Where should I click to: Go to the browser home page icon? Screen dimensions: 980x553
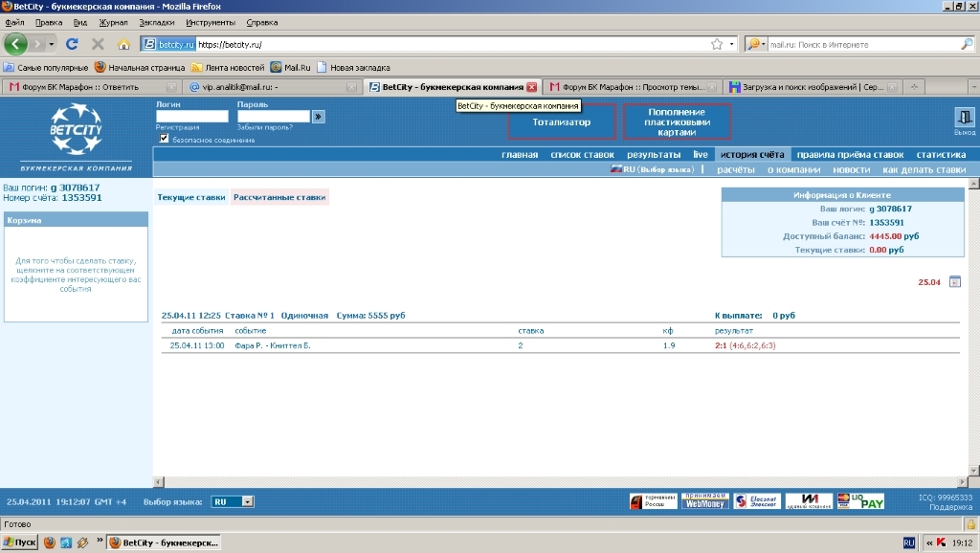pyautogui.click(x=123, y=44)
